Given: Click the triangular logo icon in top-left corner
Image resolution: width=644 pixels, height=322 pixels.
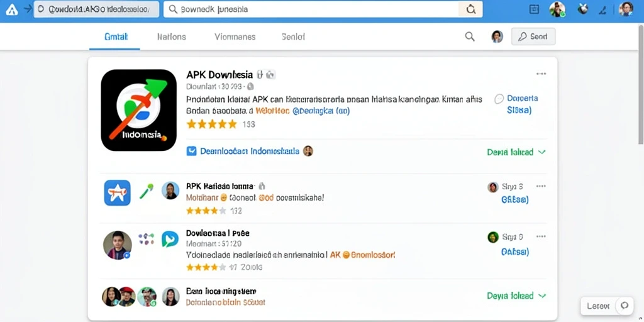Looking at the screenshot, I should pos(11,10).
